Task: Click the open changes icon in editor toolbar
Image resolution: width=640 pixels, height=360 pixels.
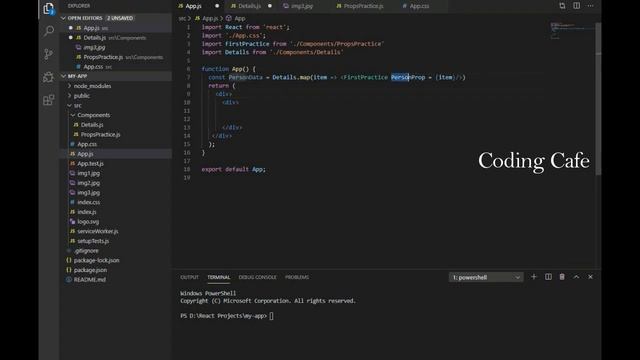Action: point(562,6)
